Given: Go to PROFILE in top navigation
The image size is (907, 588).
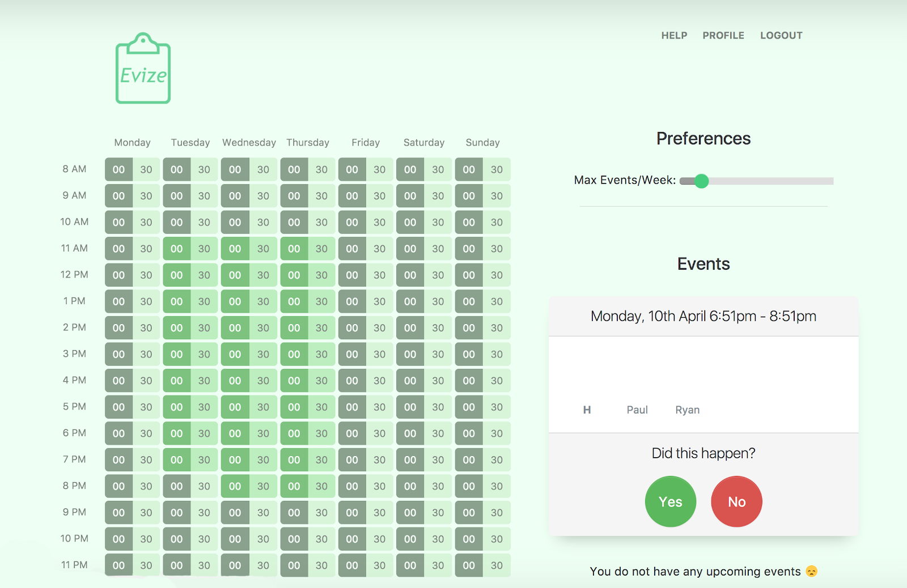Looking at the screenshot, I should pos(723,35).
